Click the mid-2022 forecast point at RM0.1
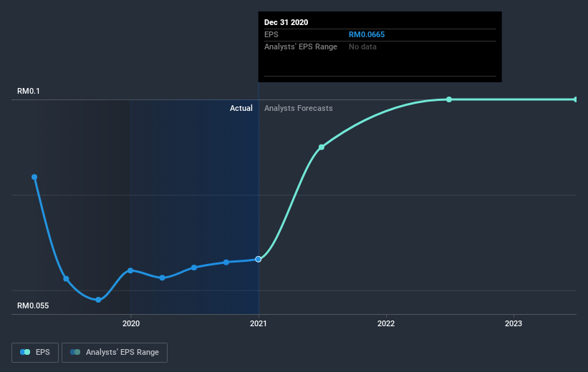Image resolution: width=588 pixels, height=372 pixels. [449, 99]
